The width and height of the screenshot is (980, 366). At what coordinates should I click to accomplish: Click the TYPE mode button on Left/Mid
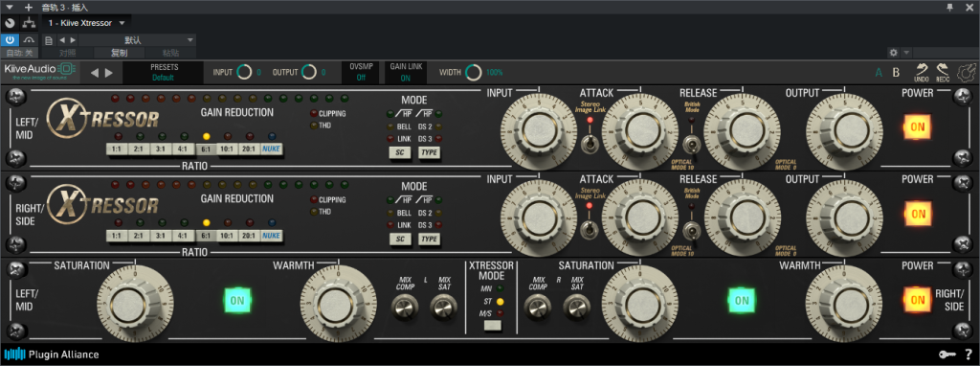click(x=429, y=151)
